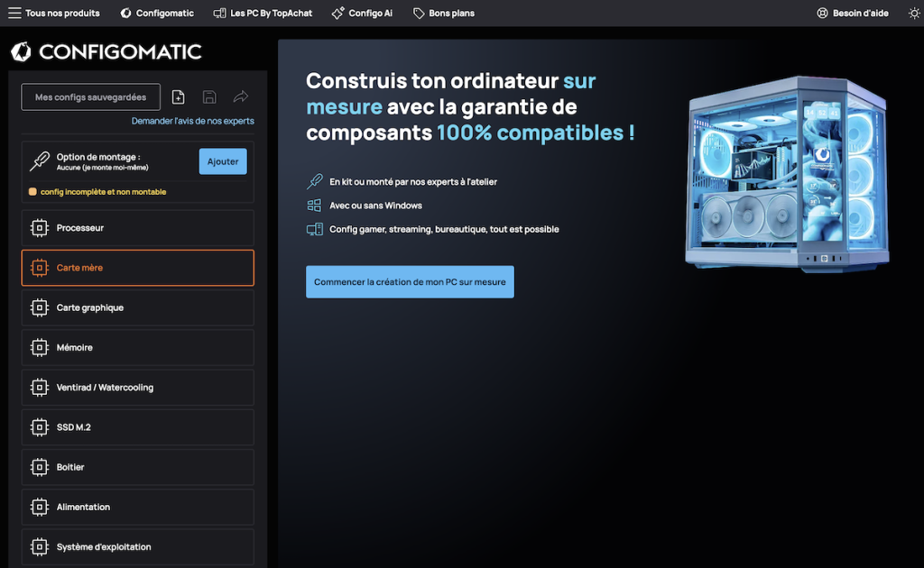Screen dimensions: 924x568
Task: Click Aucune (je monte moi-même) text
Action: pyautogui.click(x=103, y=168)
